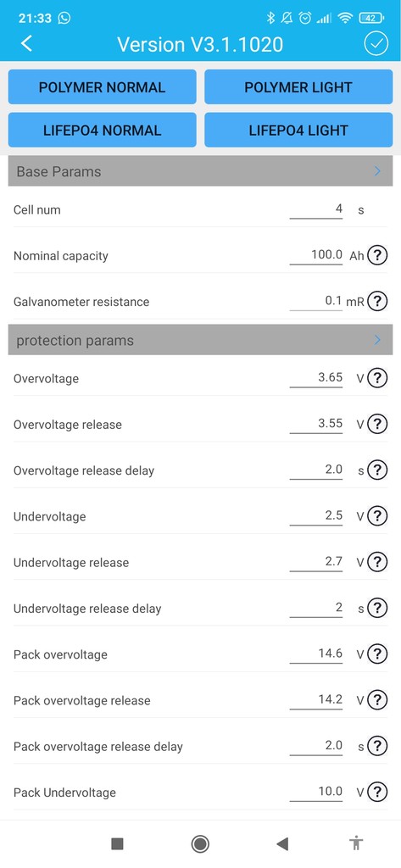
Task: Collapse the Base Params section
Action: pyautogui.click(x=200, y=171)
